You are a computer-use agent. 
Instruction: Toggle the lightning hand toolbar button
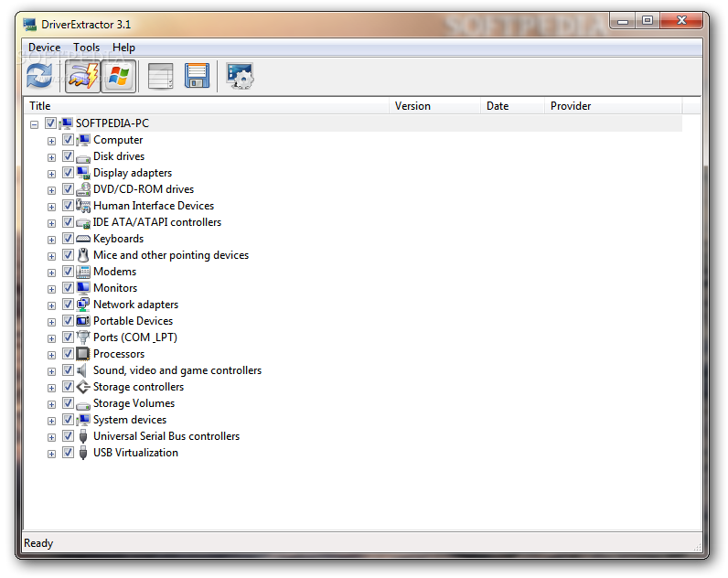[82, 76]
